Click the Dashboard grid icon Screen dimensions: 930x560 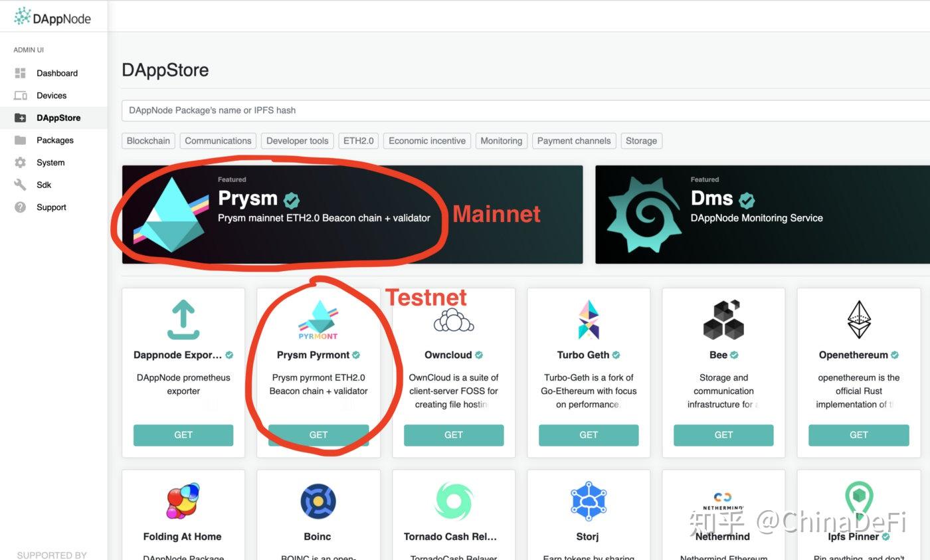click(x=20, y=73)
